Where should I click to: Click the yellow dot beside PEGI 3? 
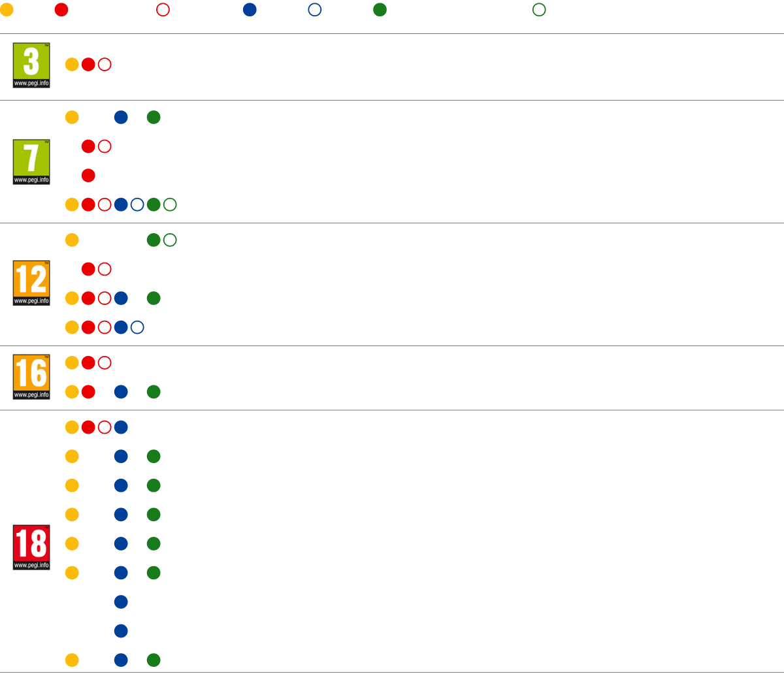pyautogui.click(x=72, y=65)
